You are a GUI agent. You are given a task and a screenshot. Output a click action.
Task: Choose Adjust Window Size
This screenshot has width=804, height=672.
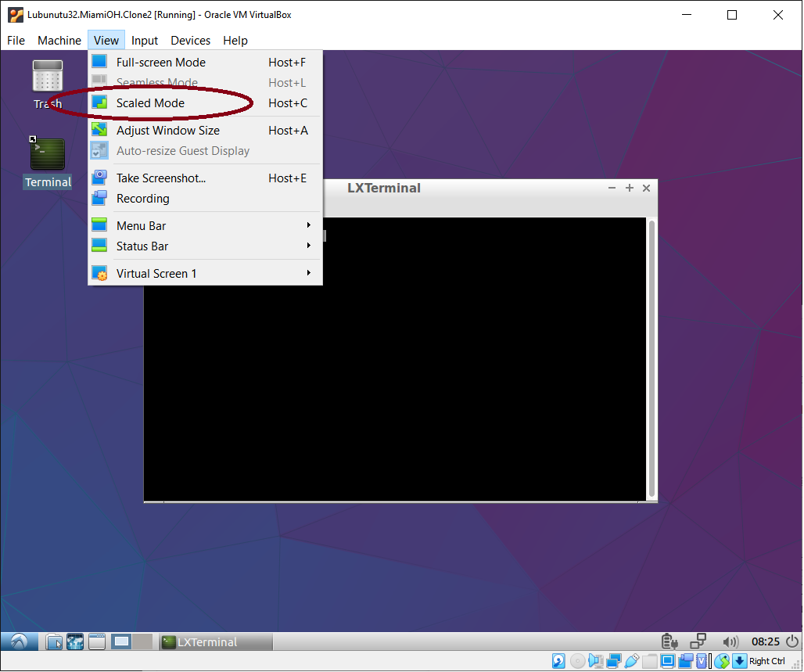(x=205, y=131)
